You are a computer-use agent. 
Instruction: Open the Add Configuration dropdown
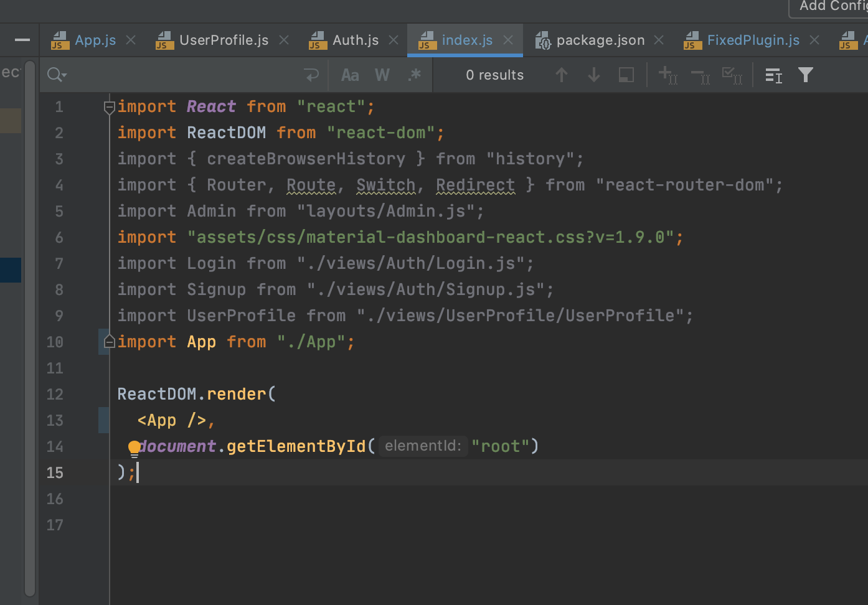(829, 7)
